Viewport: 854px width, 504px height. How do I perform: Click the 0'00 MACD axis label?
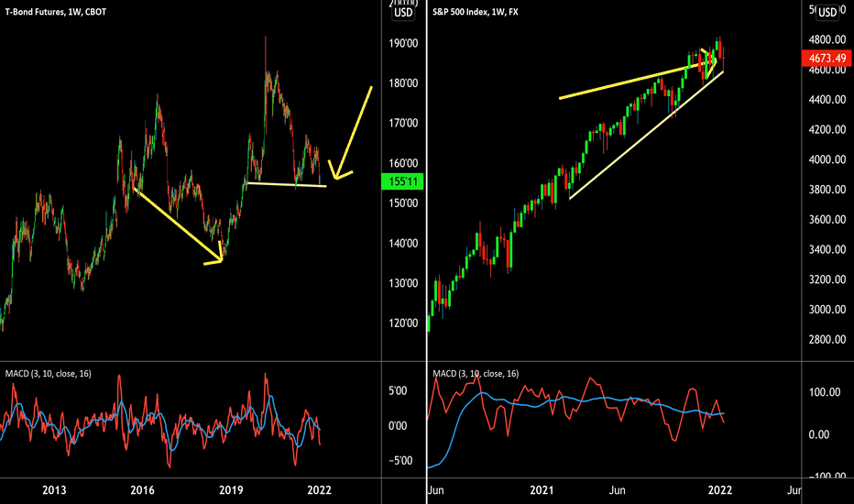pos(398,426)
